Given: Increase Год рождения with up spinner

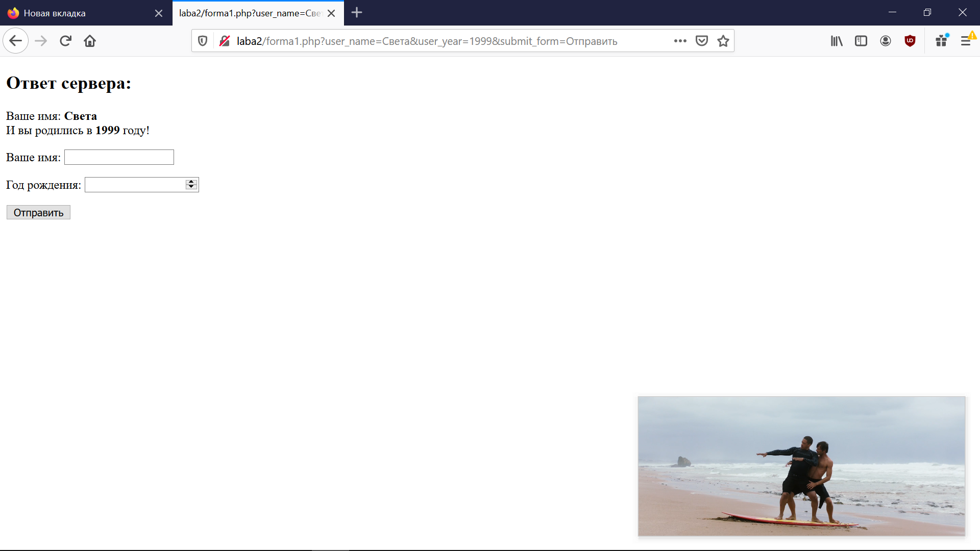Looking at the screenshot, I should (191, 182).
